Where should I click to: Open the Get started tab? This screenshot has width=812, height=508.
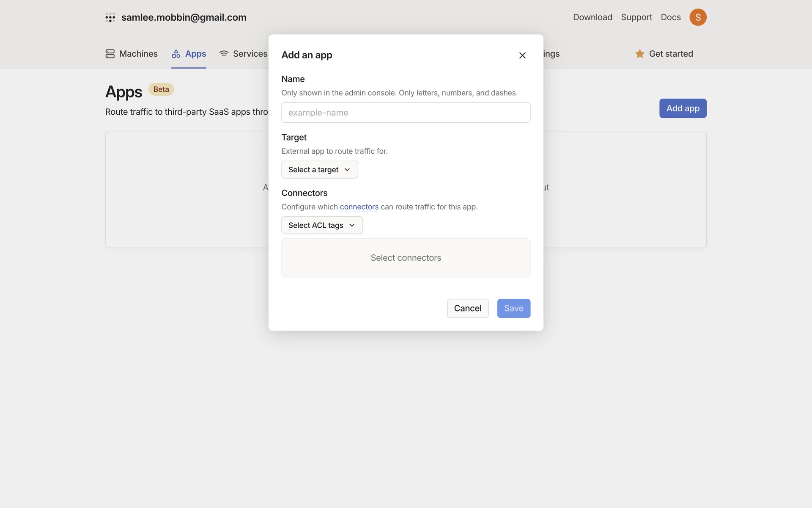click(671, 54)
